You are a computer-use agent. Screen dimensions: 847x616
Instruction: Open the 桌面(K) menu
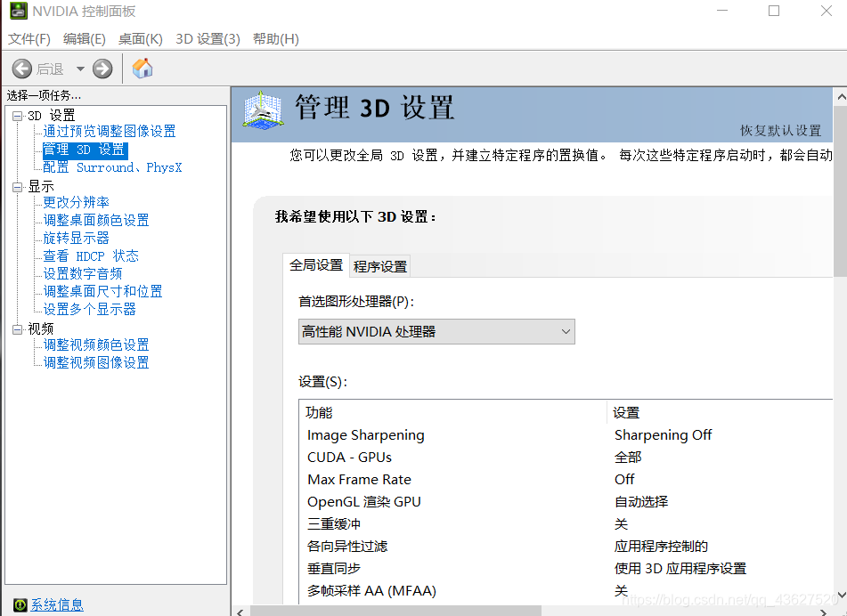141,39
